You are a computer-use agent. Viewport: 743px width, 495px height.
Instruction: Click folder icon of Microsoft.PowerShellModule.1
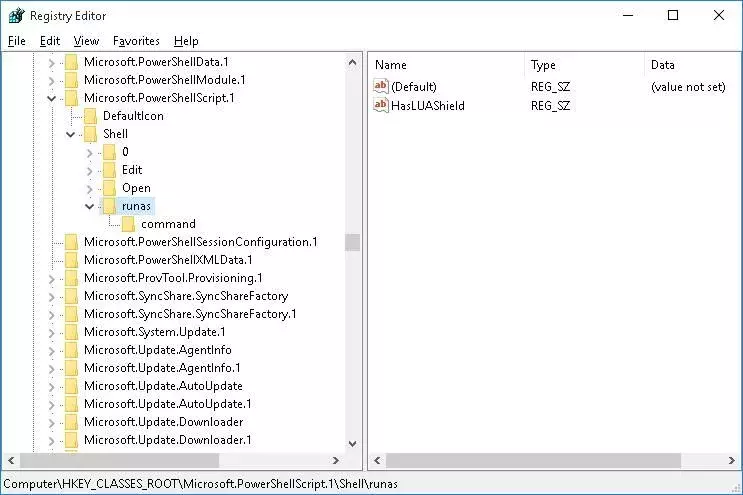pyautogui.click(x=72, y=80)
